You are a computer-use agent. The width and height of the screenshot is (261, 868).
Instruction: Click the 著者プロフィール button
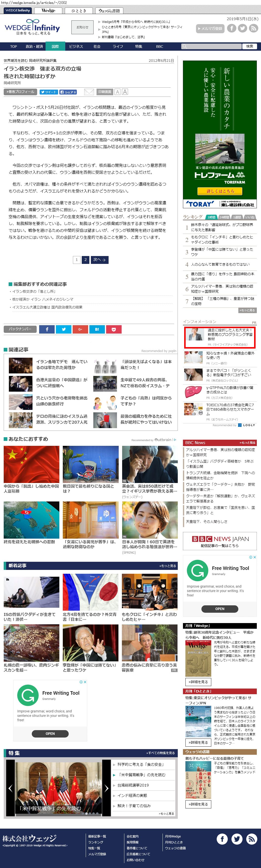coord(20,92)
